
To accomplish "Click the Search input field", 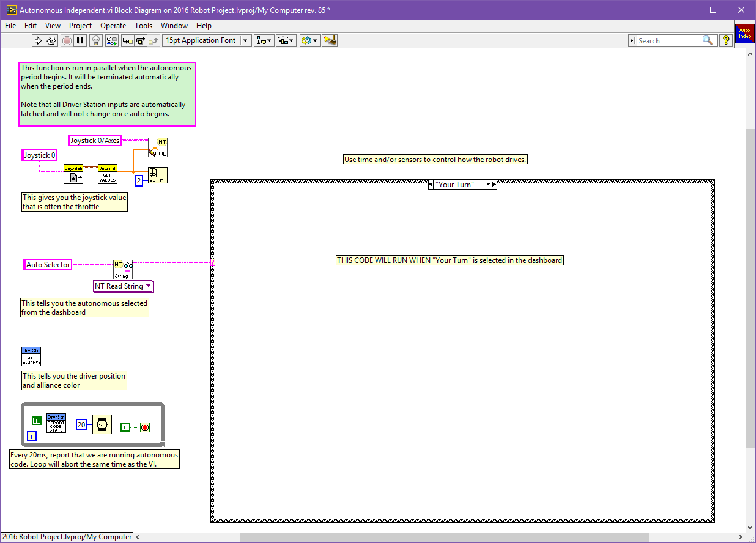I will pyautogui.click(x=669, y=40).
